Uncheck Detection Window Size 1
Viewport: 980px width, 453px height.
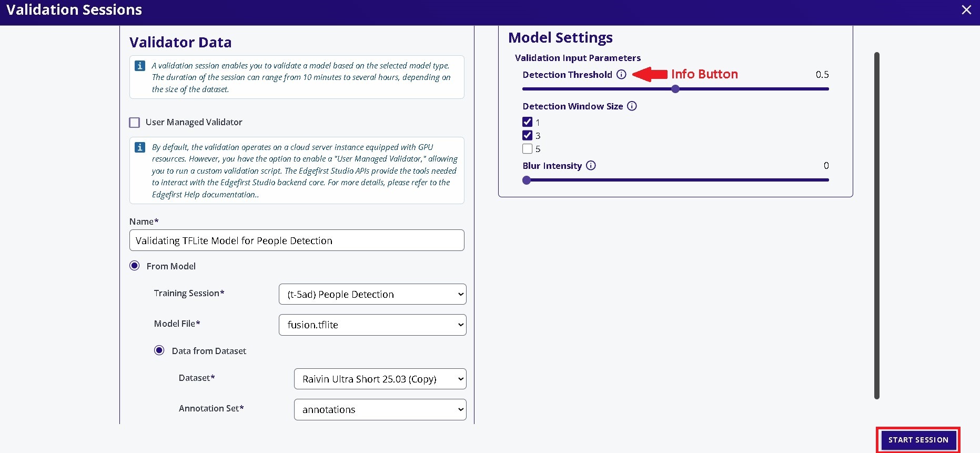[x=528, y=122]
